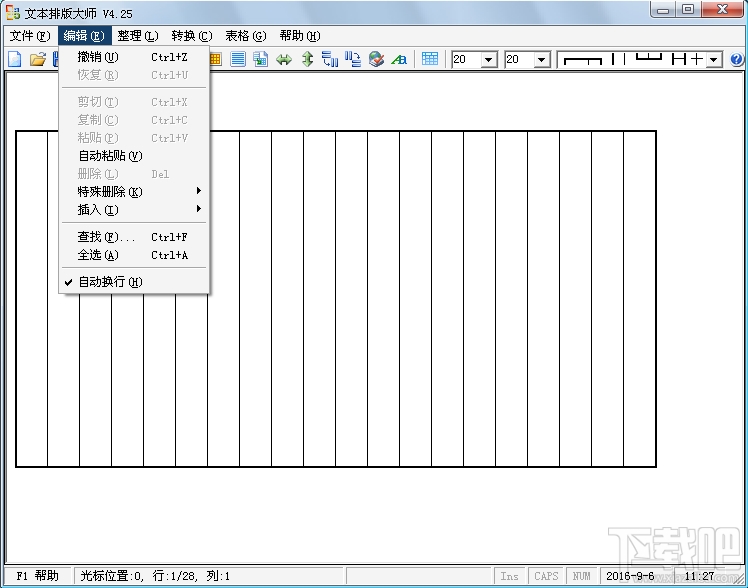The height and width of the screenshot is (588, 748).
Task: Expand the 插入 submenu
Action: tap(135, 209)
